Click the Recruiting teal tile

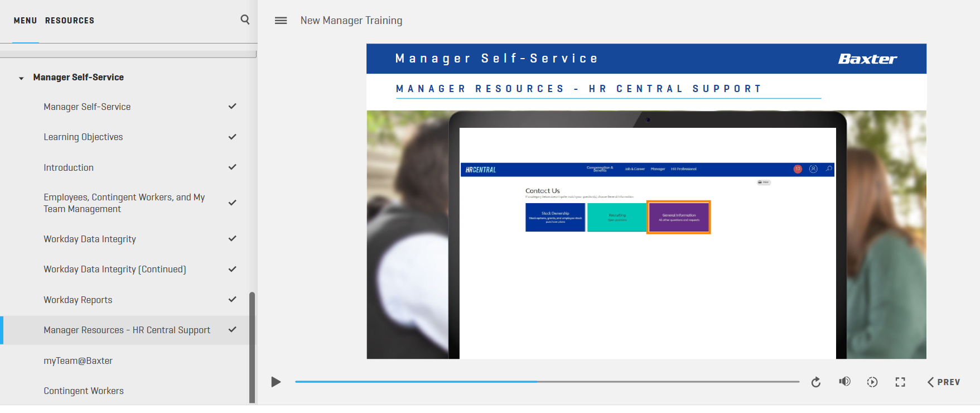[x=617, y=217]
